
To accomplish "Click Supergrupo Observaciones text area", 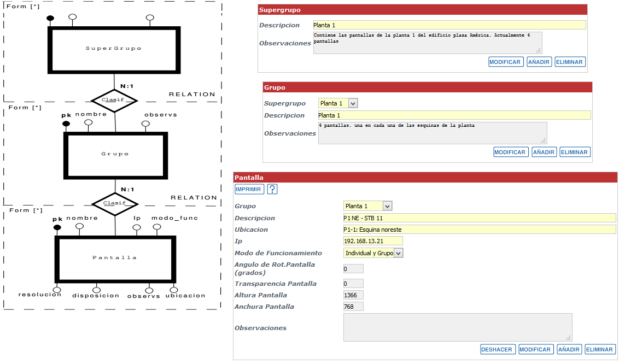I will coord(428,43).
